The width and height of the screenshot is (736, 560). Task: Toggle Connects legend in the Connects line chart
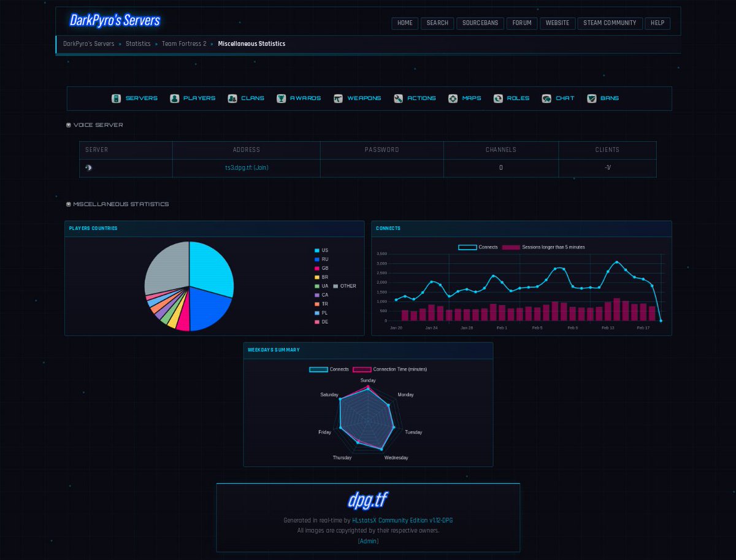(x=478, y=247)
